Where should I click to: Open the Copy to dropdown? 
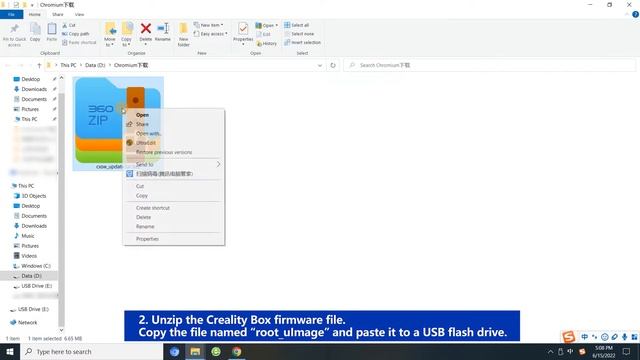[x=127, y=35]
